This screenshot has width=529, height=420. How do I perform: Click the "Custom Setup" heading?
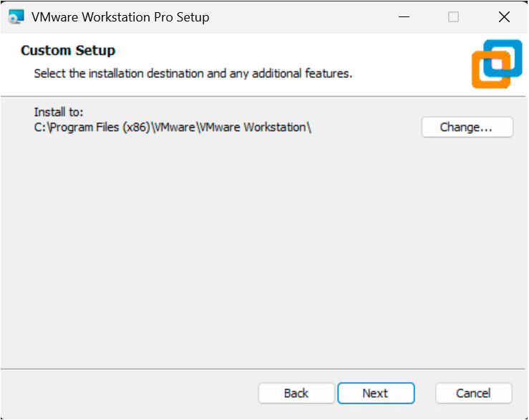click(x=68, y=50)
